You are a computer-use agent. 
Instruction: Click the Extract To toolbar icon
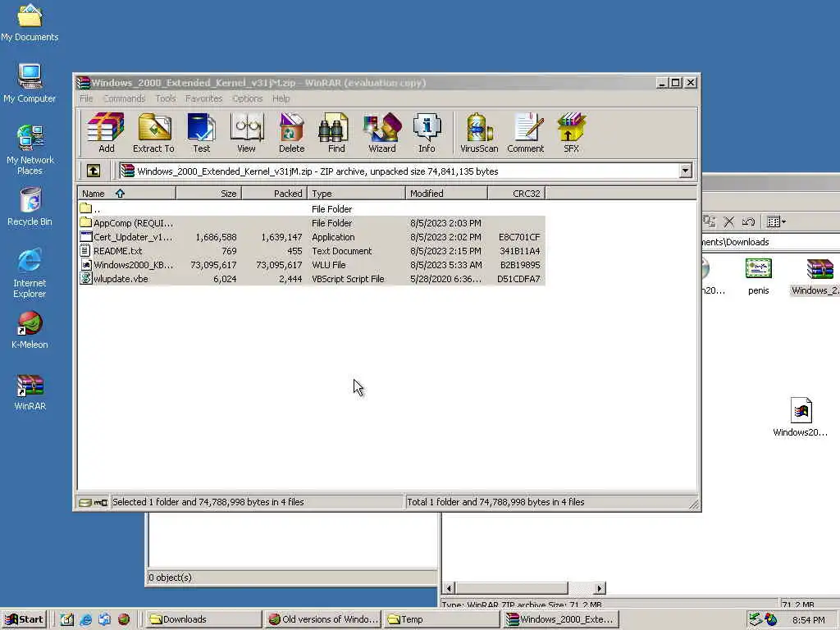click(x=153, y=132)
